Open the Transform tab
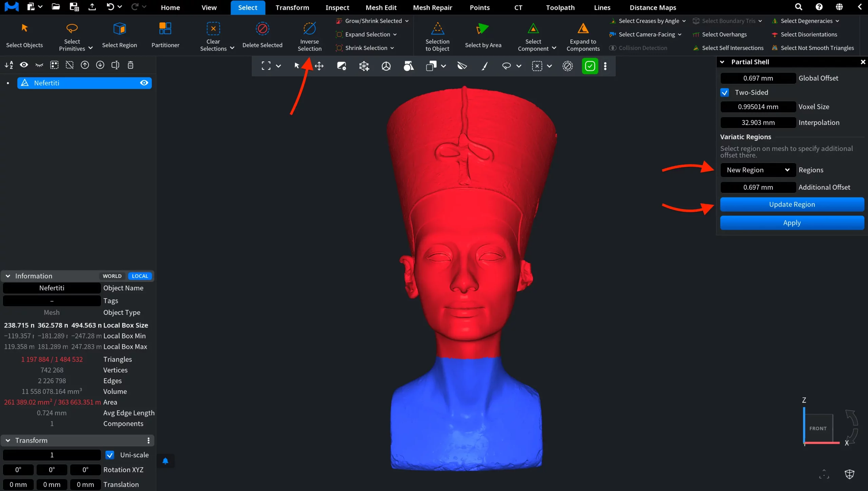This screenshot has width=868, height=491. (292, 7)
